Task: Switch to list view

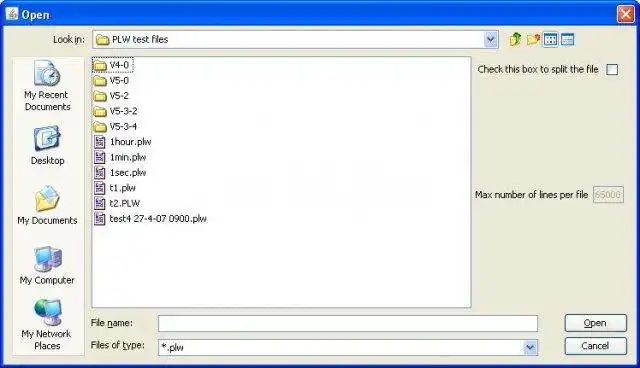Action: [x=550, y=40]
